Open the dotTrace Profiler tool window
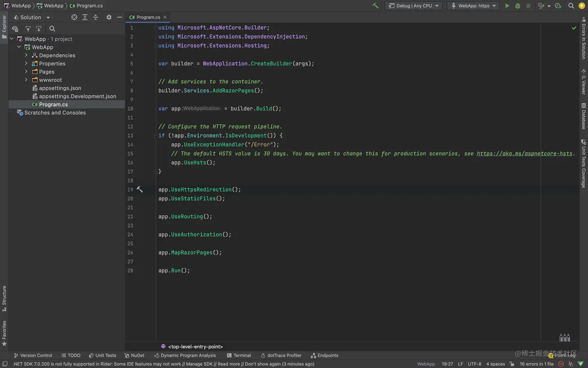This screenshot has height=368, width=588. point(281,355)
